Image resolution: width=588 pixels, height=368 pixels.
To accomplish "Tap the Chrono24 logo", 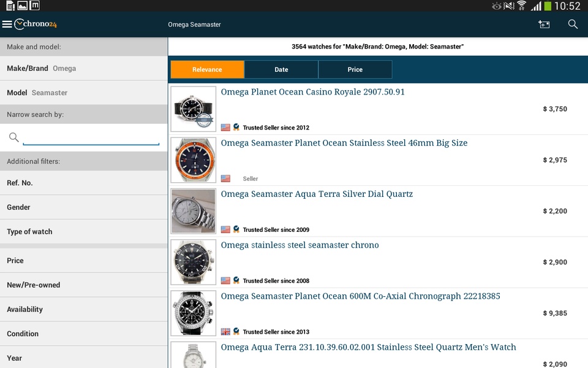I will pos(36,24).
